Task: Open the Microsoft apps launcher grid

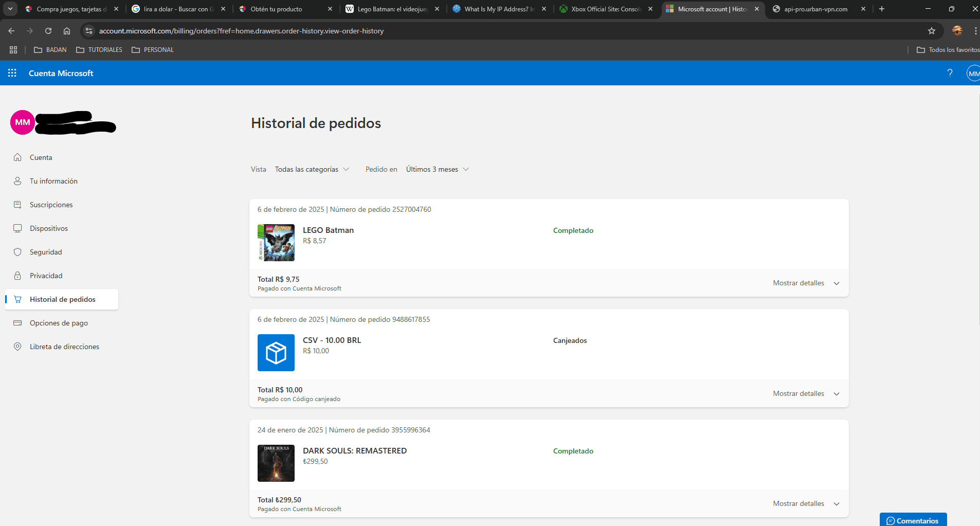Action: point(12,73)
